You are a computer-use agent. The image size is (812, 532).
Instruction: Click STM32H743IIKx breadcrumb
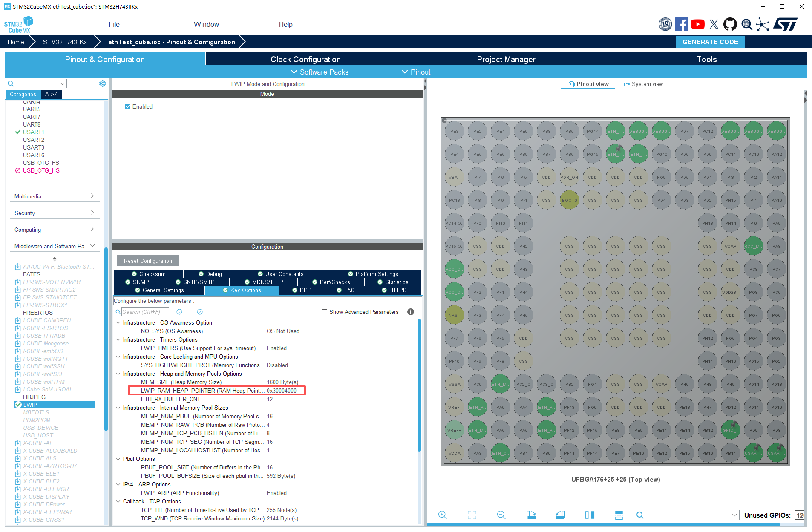point(65,42)
